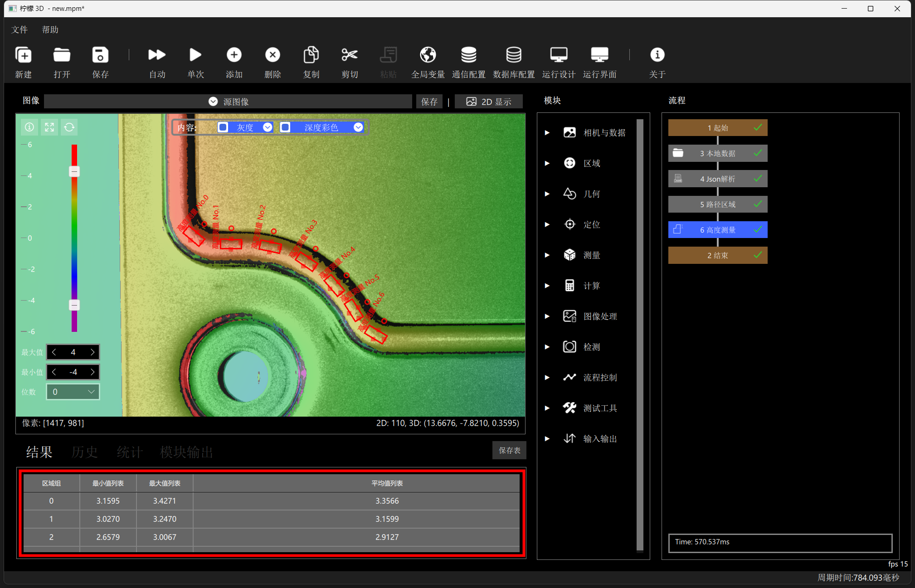
Task: Click the 复制 copy icon
Action: [311, 55]
